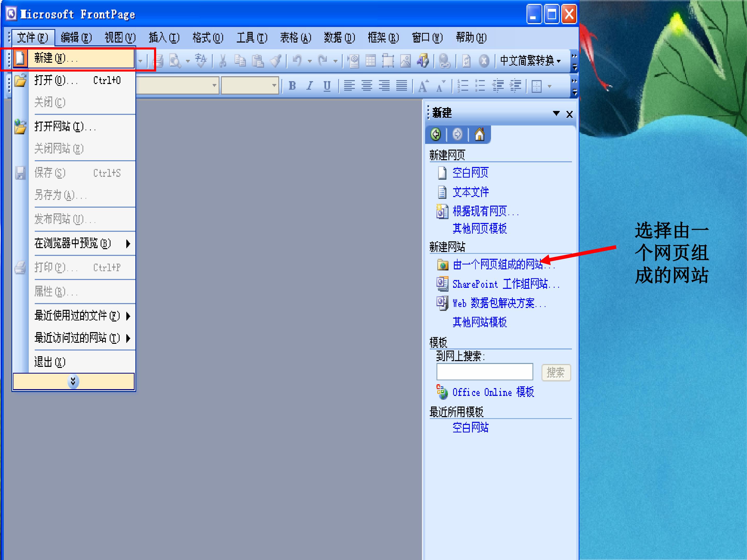Open the Redo history dropdown arrow
This screenshot has height=560, width=747.
[335, 61]
